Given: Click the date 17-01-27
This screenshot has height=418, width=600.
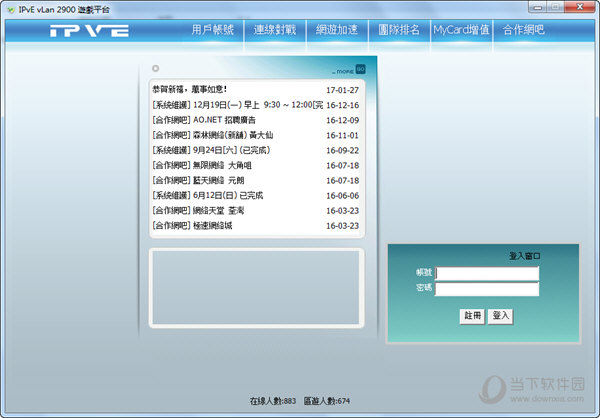Looking at the screenshot, I should 342,90.
